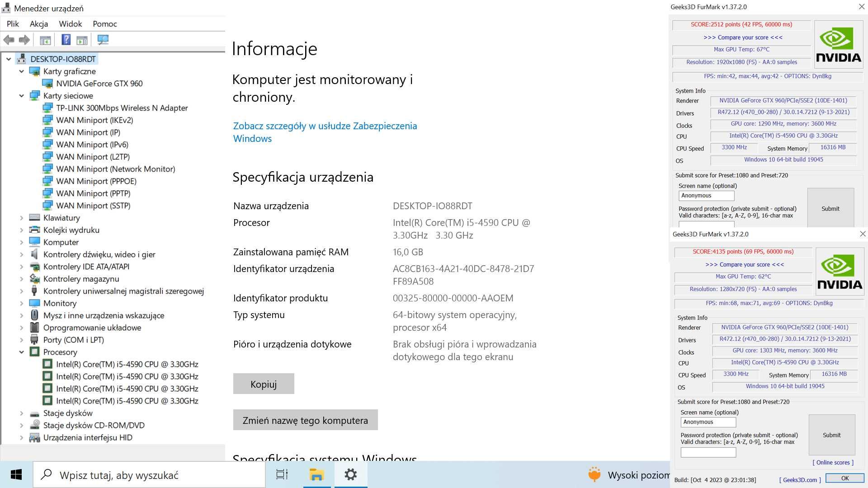Image resolution: width=868 pixels, height=488 pixels.
Task: Select WAN Miniport (Network Monitor) entry
Action: (115, 169)
